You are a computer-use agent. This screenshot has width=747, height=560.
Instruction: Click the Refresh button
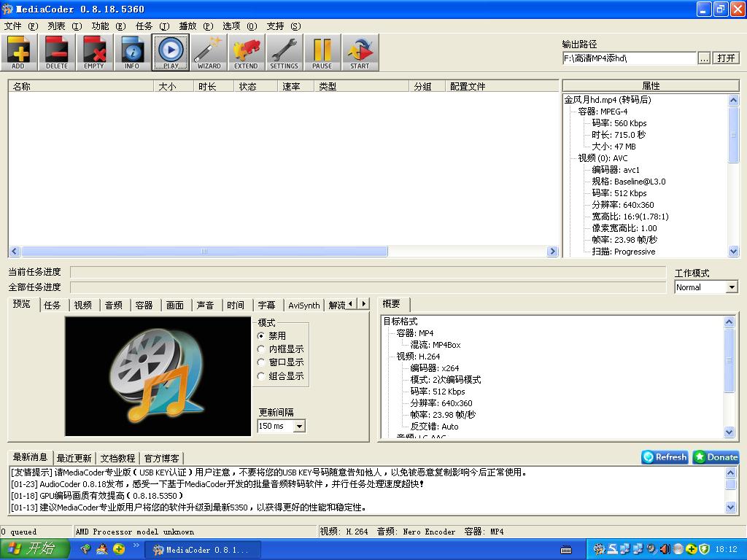665,457
